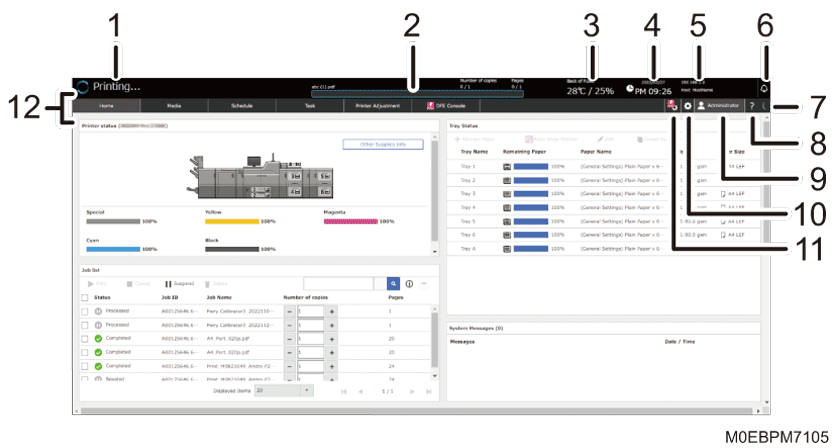This screenshot has width=832, height=448.
Task: Click the moon icon at far right of menu bar
Action: pos(765,105)
